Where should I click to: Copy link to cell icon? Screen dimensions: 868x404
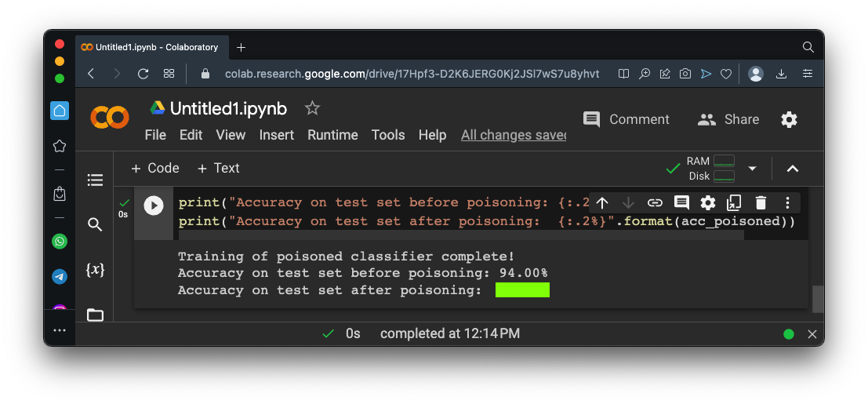click(x=655, y=203)
